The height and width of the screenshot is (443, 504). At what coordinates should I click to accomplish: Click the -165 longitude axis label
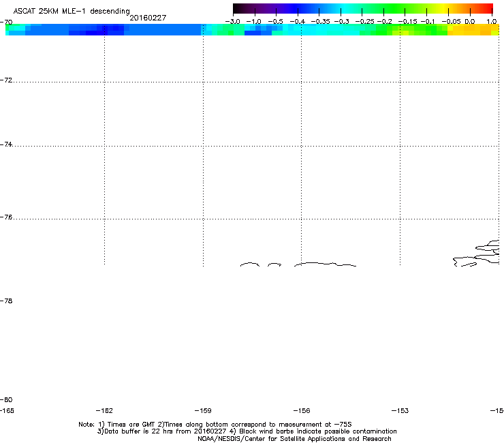click(7, 410)
